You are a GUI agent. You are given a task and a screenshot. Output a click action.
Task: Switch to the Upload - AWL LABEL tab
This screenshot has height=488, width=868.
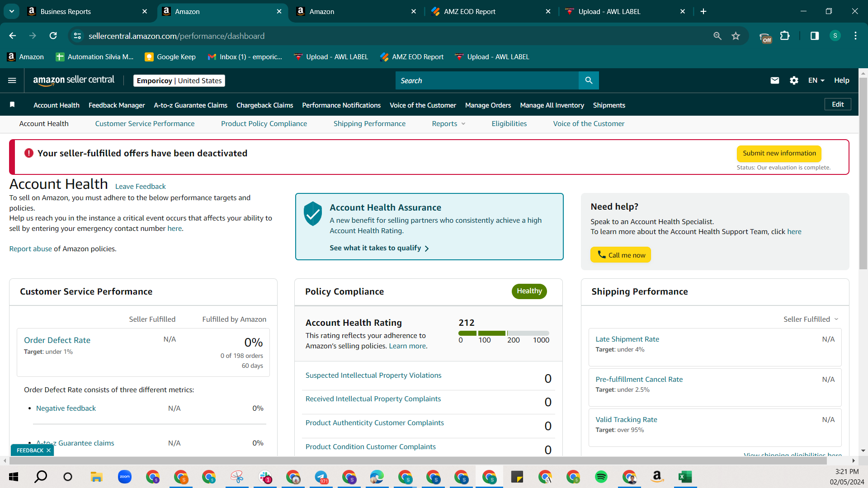coord(626,11)
